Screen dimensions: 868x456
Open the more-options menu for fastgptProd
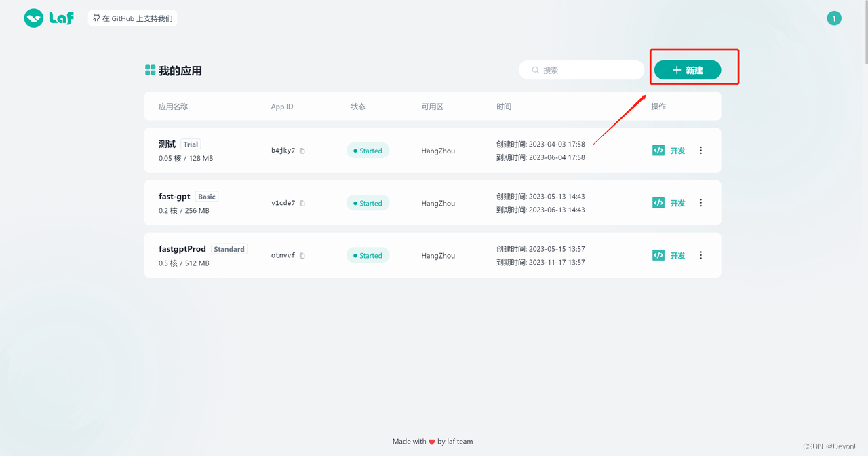[x=701, y=255]
